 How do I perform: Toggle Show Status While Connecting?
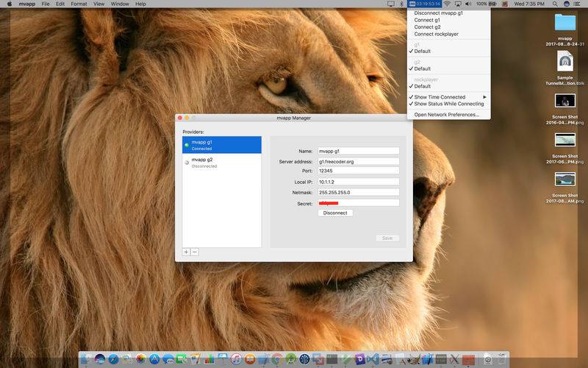[x=448, y=104]
